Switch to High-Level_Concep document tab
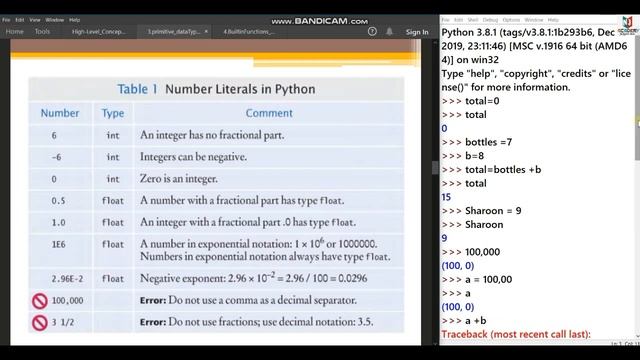This screenshot has height=360, width=640. [x=98, y=31]
